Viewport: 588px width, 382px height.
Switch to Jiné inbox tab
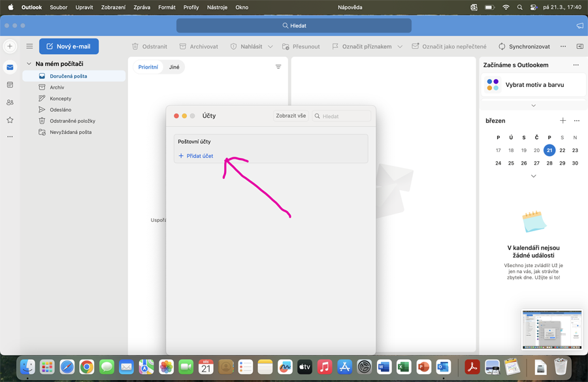point(174,67)
